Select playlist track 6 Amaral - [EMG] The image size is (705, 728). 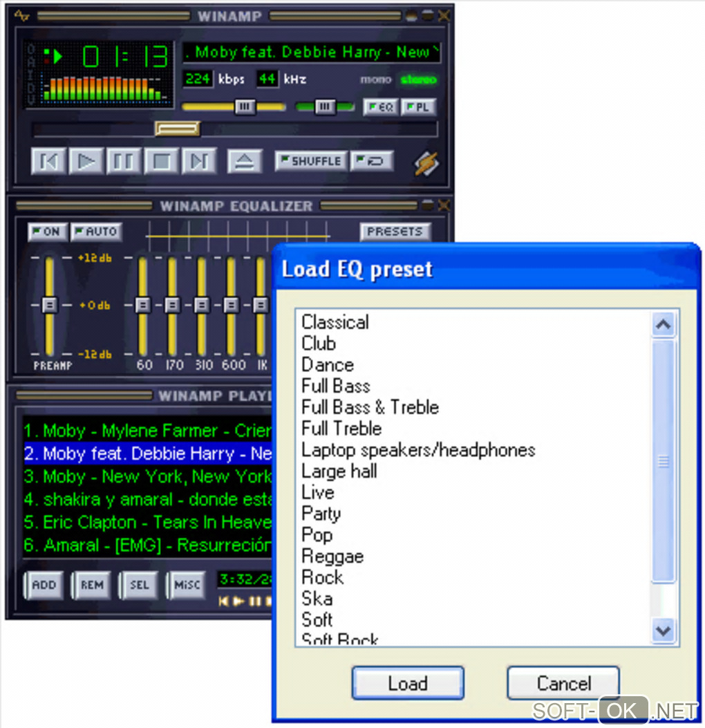148,545
